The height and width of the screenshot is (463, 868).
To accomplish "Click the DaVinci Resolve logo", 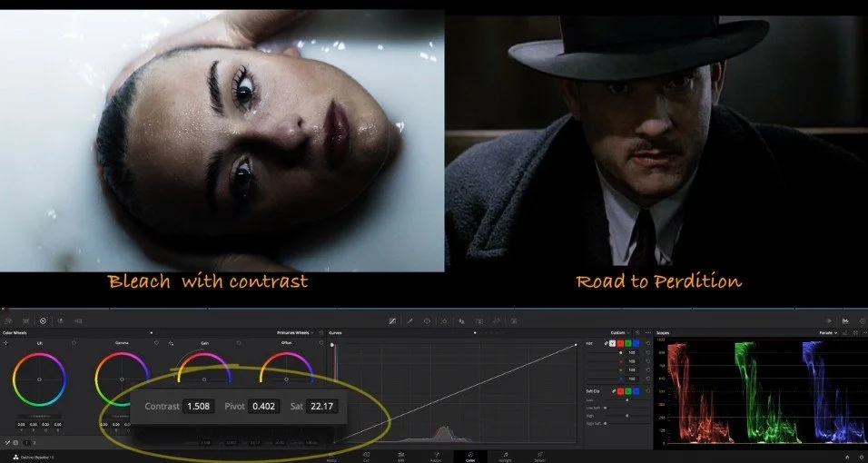I will tap(15, 458).
